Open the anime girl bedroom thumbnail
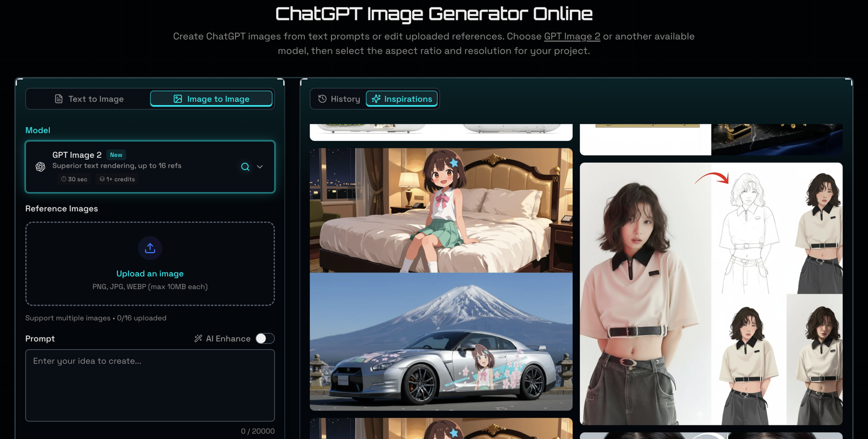The width and height of the screenshot is (868, 439). tap(441, 210)
